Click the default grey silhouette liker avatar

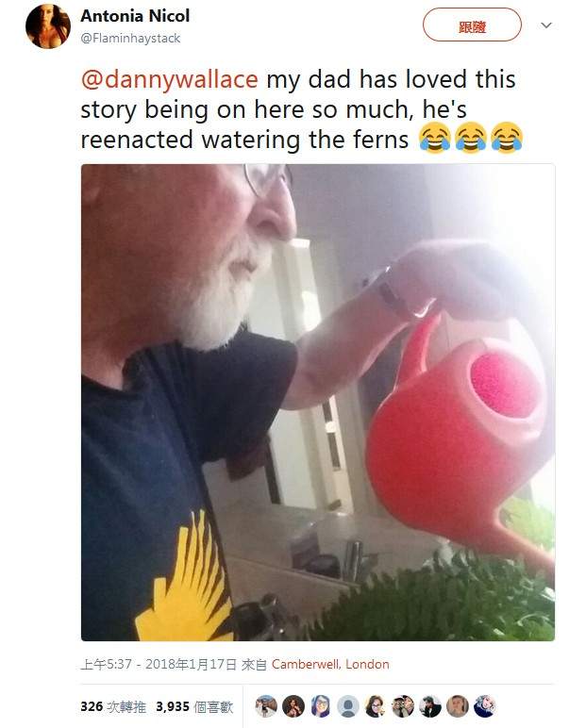click(348, 706)
